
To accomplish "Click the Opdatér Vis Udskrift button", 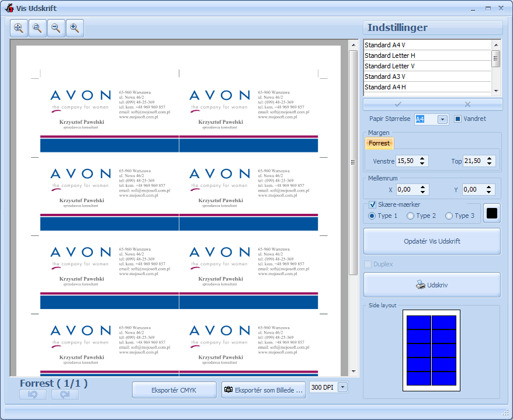I will [432, 241].
